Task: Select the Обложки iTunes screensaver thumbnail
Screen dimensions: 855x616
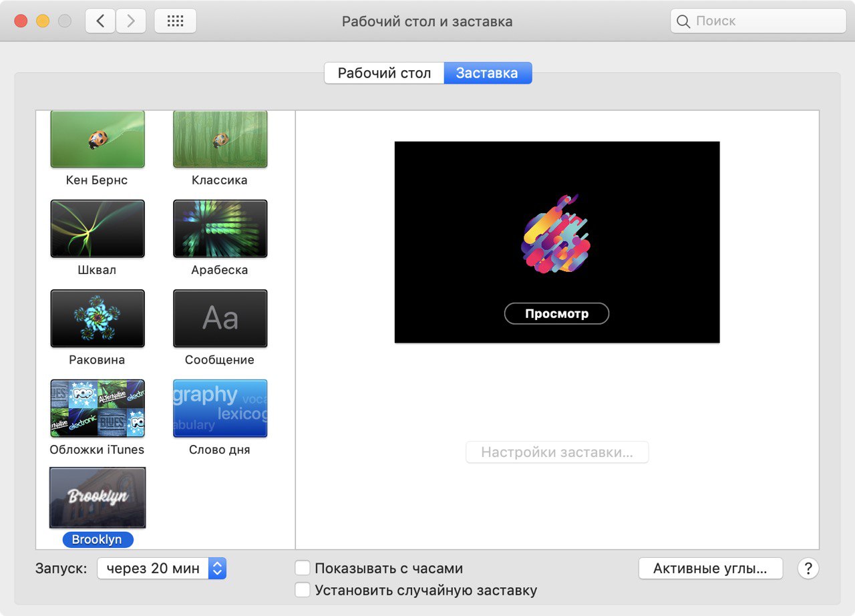Action: (x=98, y=408)
